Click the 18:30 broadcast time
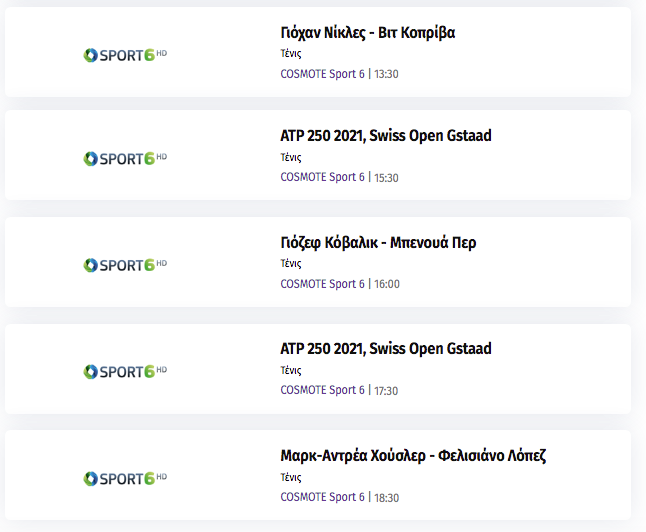The image size is (646, 532). point(386,497)
